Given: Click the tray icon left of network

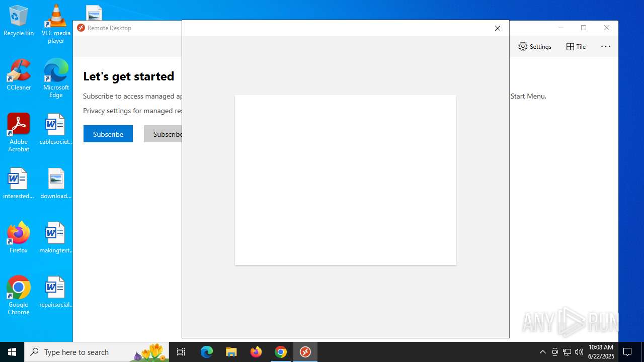Looking at the screenshot, I should click(x=555, y=352).
